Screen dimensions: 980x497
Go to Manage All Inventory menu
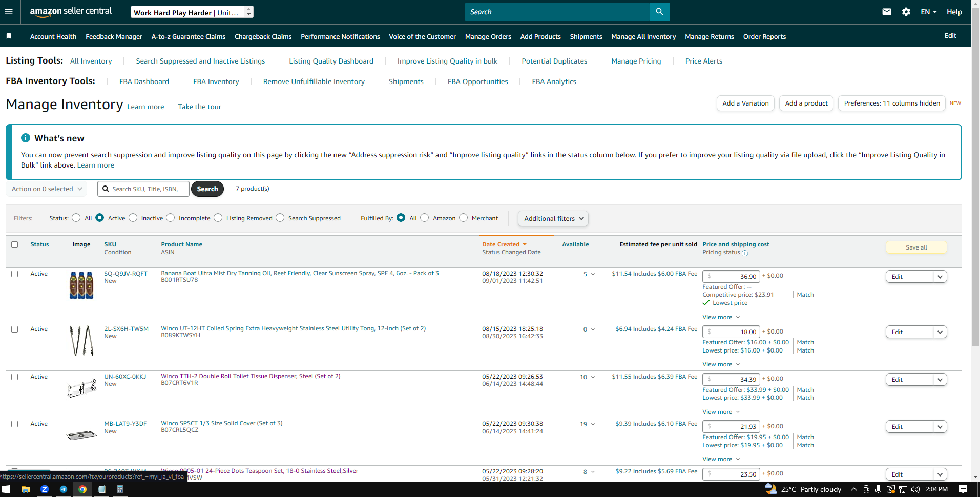pos(643,36)
